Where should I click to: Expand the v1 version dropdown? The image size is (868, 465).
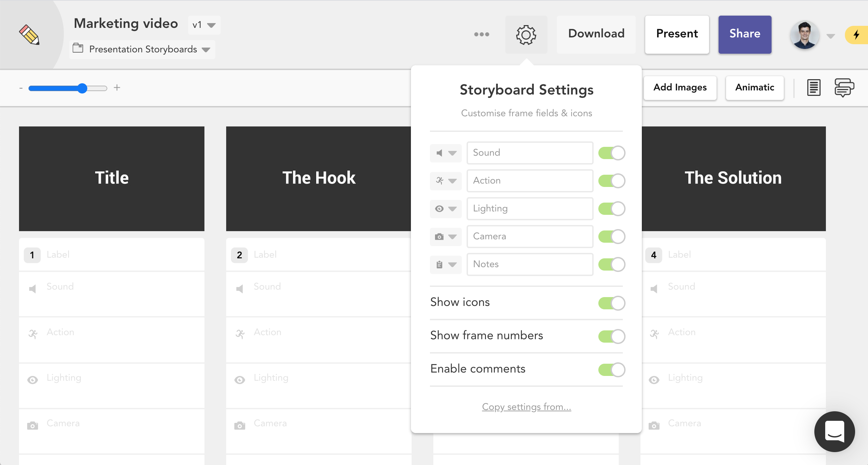pyautogui.click(x=203, y=24)
